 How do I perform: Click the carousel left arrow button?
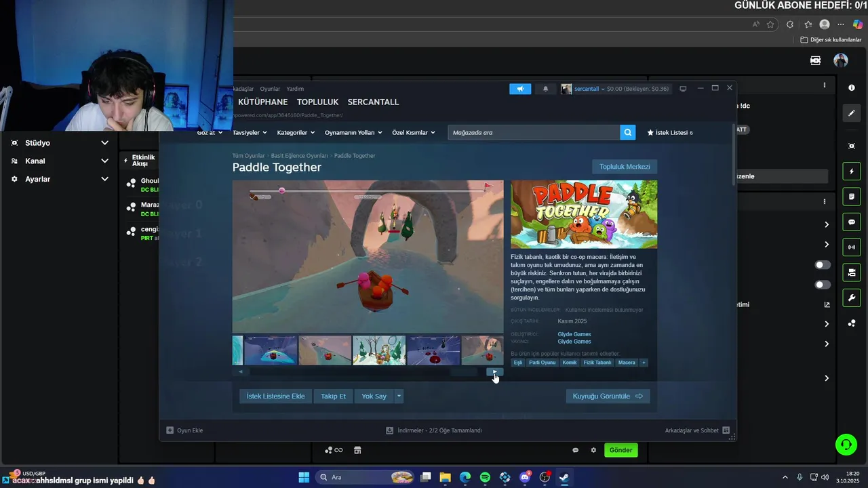pos(240,371)
